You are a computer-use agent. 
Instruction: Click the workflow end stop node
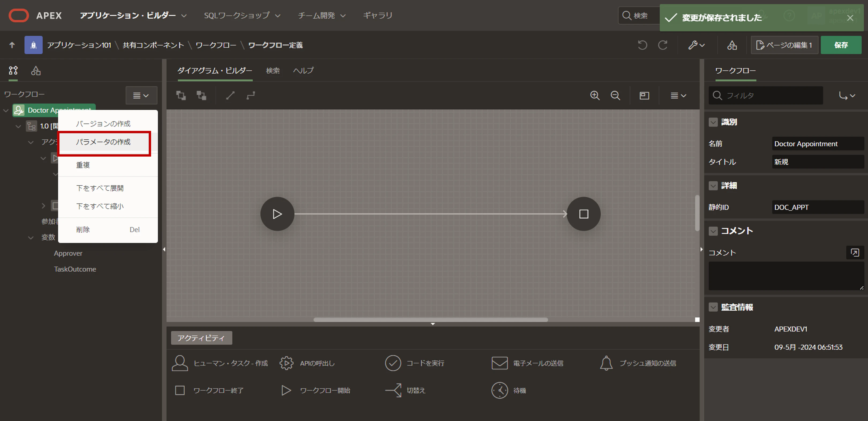(583, 214)
